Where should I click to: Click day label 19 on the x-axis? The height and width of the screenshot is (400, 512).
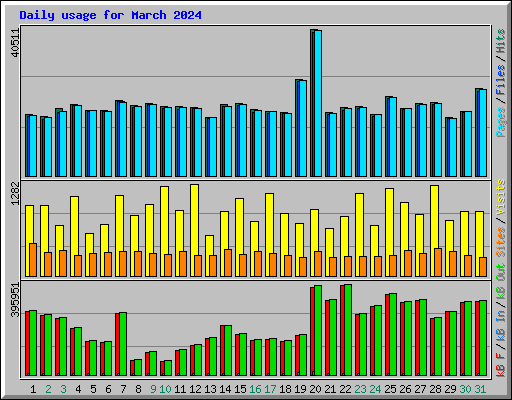[x=300, y=389]
